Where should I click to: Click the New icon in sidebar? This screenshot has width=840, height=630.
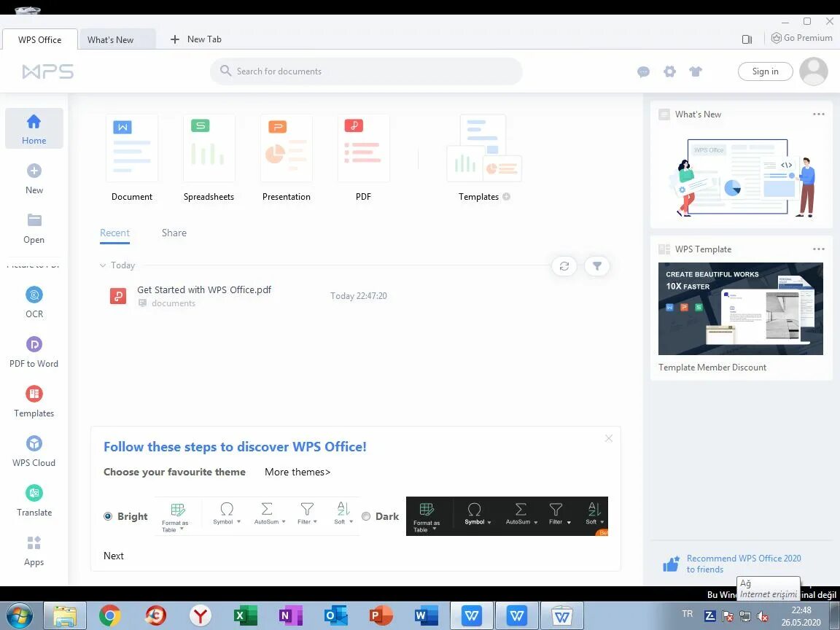point(34,171)
